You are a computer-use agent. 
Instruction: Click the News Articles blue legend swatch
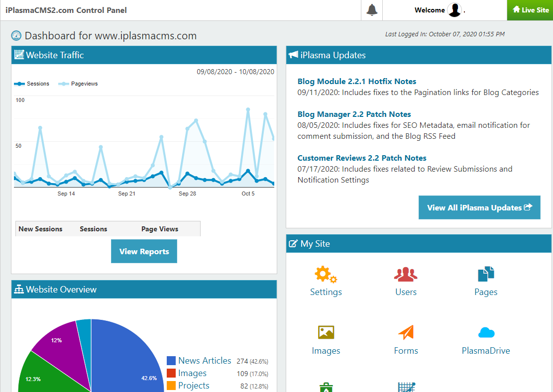tap(171, 361)
